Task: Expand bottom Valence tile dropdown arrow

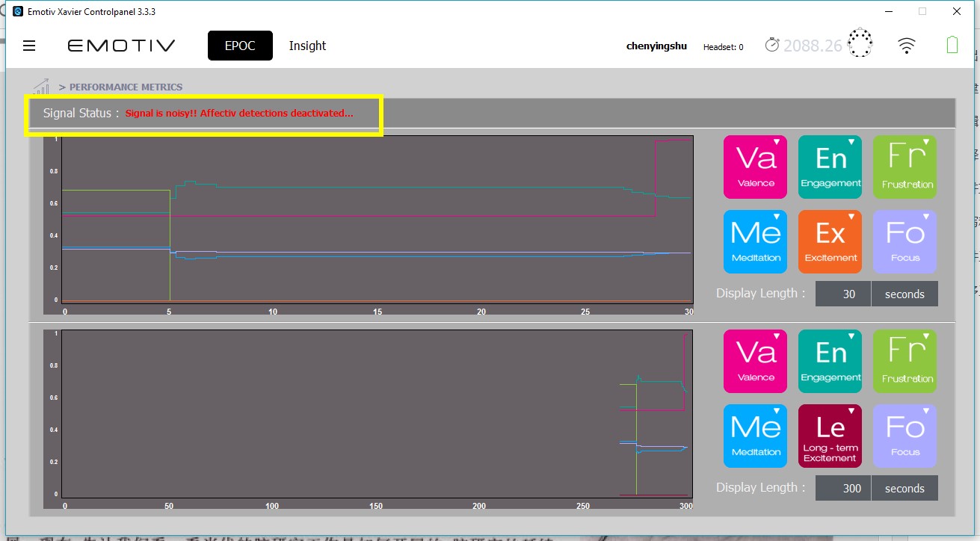Action: [x=777, y=336]
